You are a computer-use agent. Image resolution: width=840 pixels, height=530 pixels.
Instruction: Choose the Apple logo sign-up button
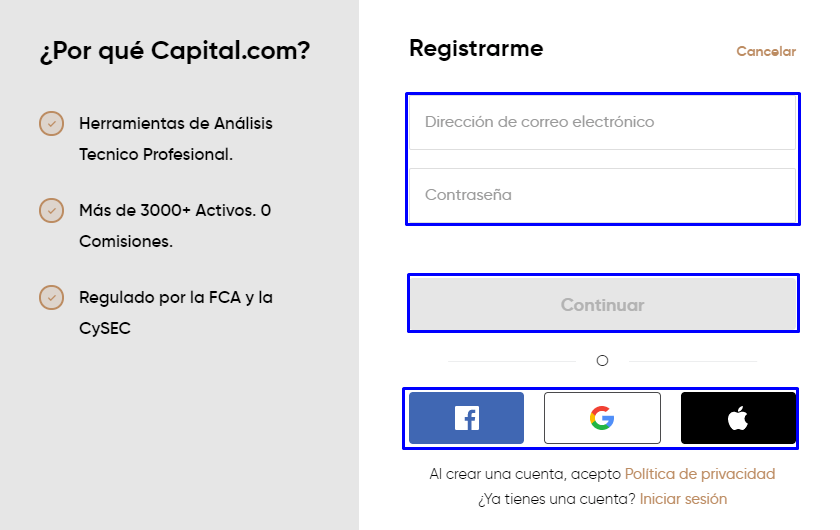[738, 418]
